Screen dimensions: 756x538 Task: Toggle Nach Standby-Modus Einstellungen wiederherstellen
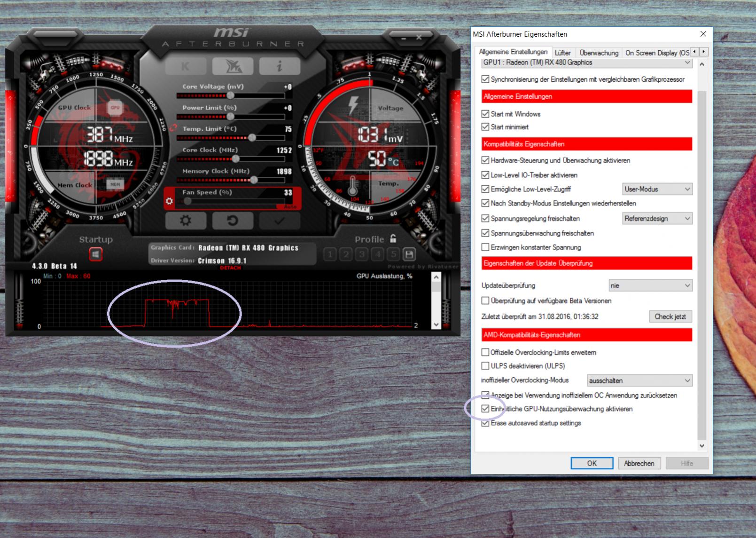(485, 203)
